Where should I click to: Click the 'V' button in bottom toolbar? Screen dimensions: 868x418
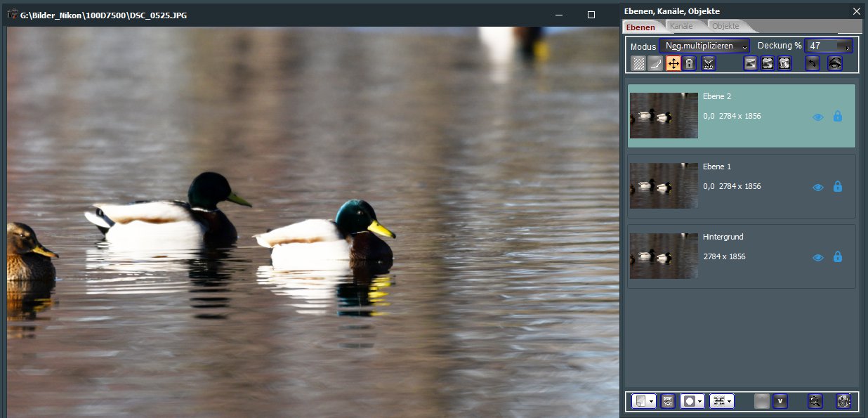(x=780, y=401)
